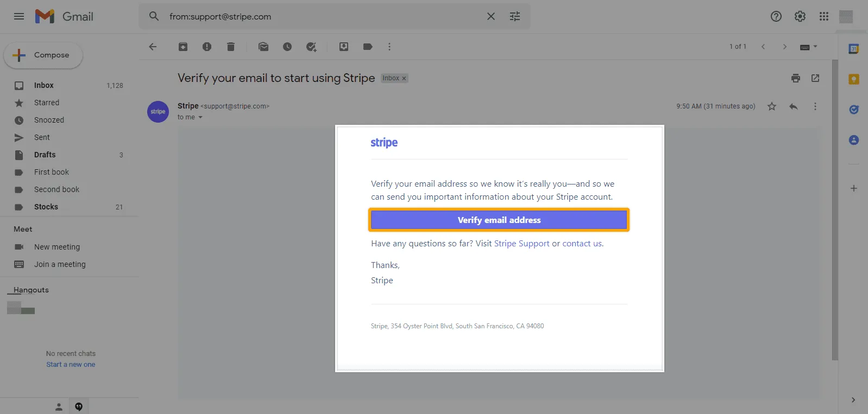868x414 pixels.
Task: Report this email as spam
Action: [x=207, y=47]
